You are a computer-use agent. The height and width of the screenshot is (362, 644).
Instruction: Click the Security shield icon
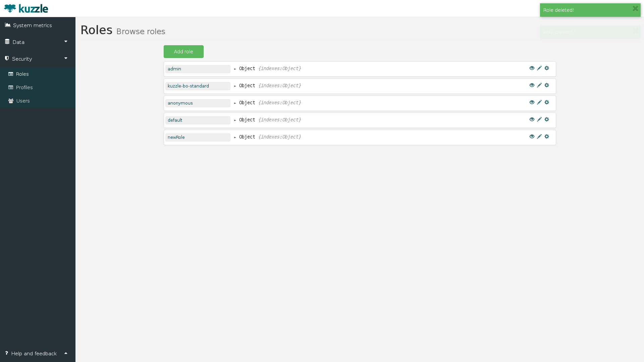pyautogui.click(x=7, y=59)
